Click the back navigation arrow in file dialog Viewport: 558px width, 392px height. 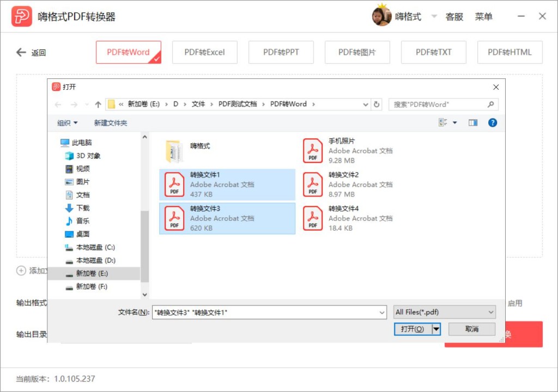pos(58,104)
